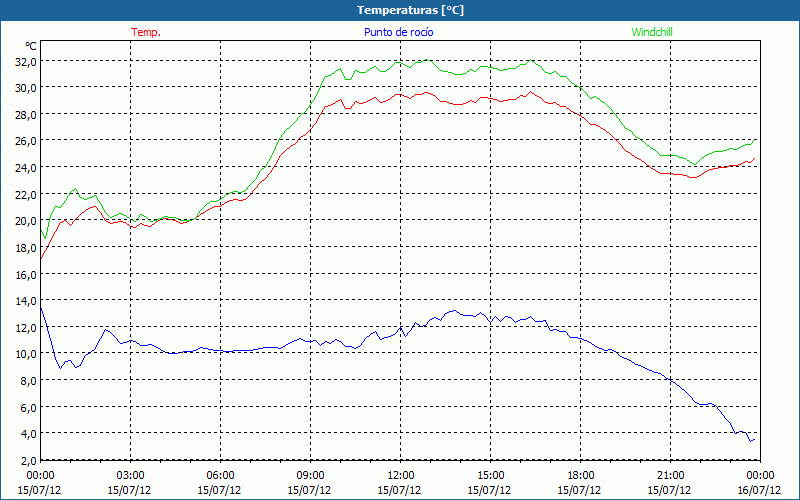800x500 pixels.
Task: Click the green Windchill legend label
Action: (652, 32)
